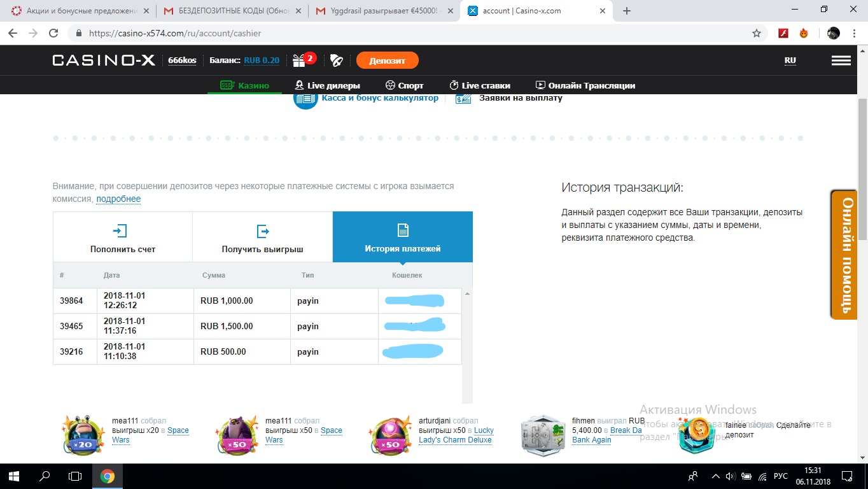This screenshot has height=489, width=868.
Task: Select the История платежей tab
Action: click(x=403, y=237)
